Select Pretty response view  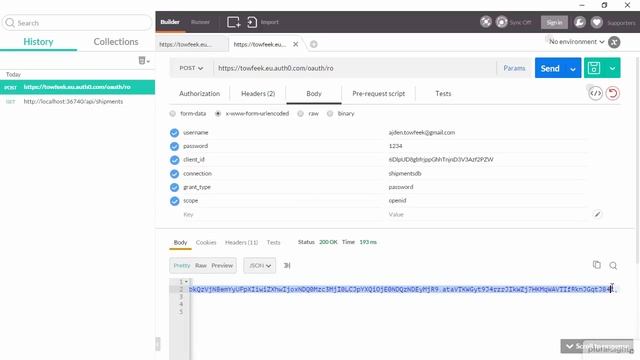[182, 265]
